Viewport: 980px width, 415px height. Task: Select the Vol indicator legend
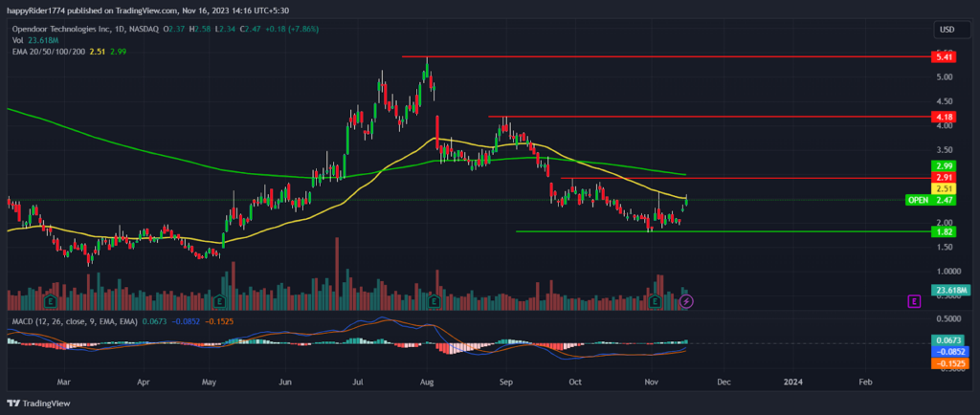click(x=17, y=40)
